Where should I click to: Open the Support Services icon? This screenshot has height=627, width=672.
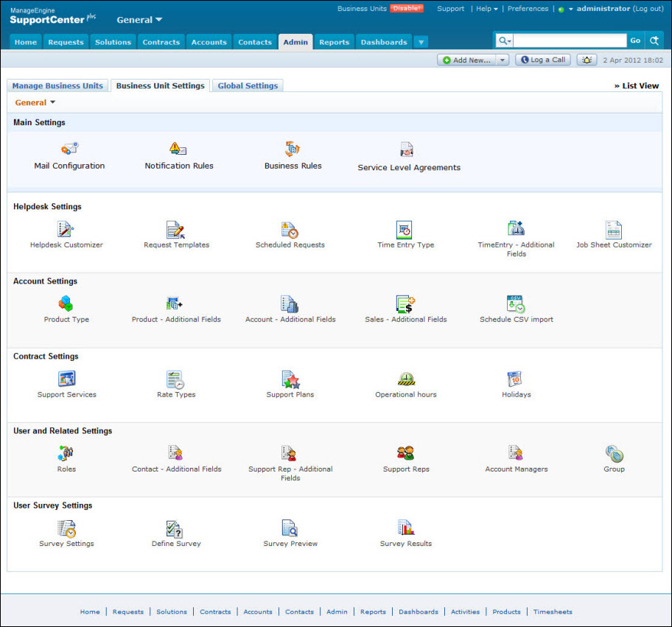tap(67, 379)
